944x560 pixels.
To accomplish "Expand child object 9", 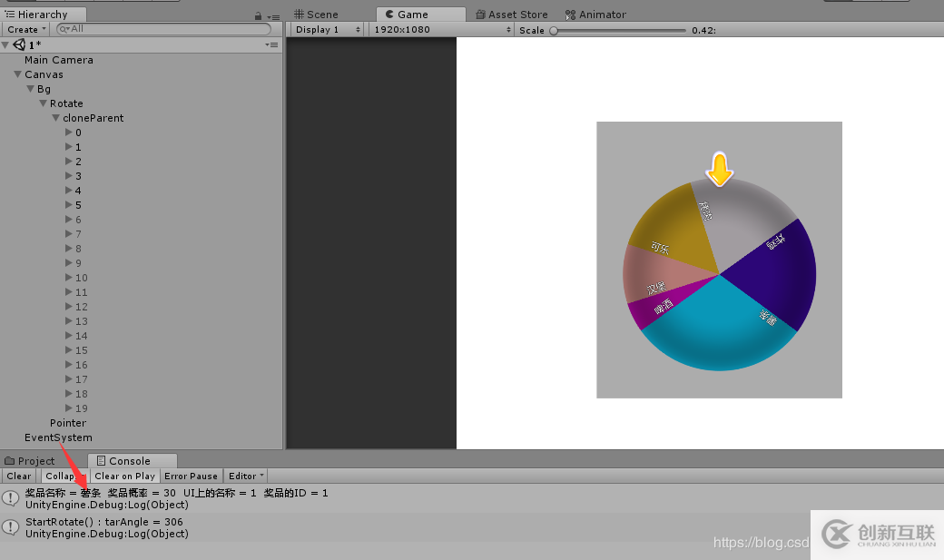I will [x=68, y=262].
